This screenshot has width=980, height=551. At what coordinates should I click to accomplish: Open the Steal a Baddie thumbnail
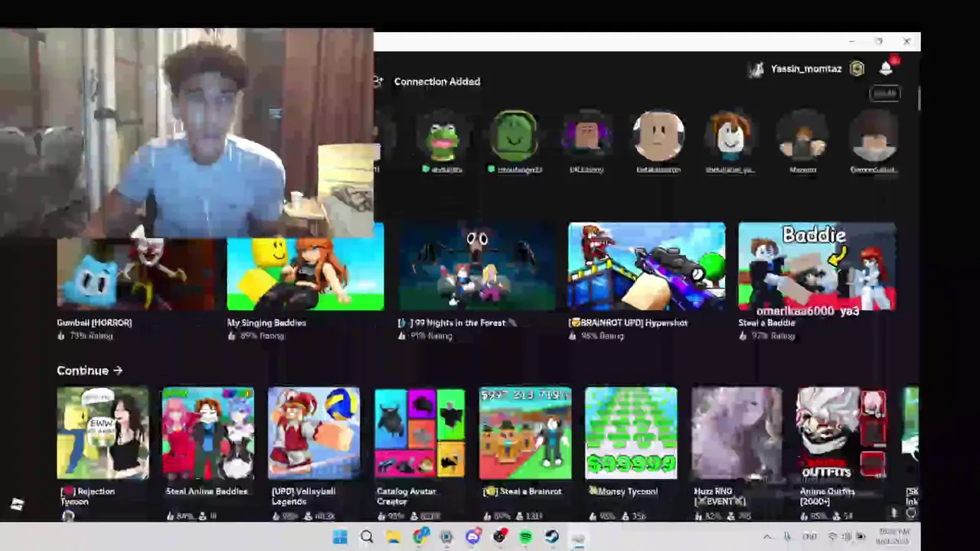click(x=817, y=266)
